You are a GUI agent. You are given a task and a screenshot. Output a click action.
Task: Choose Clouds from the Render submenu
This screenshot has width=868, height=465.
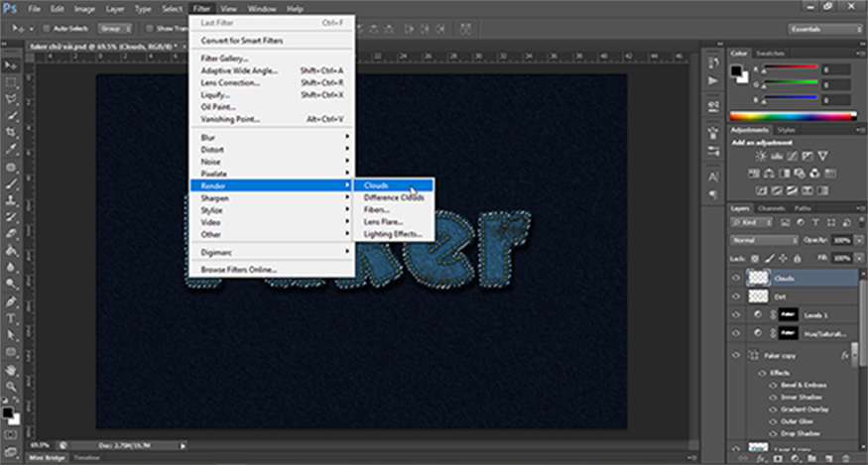click(x=376, y=185)
